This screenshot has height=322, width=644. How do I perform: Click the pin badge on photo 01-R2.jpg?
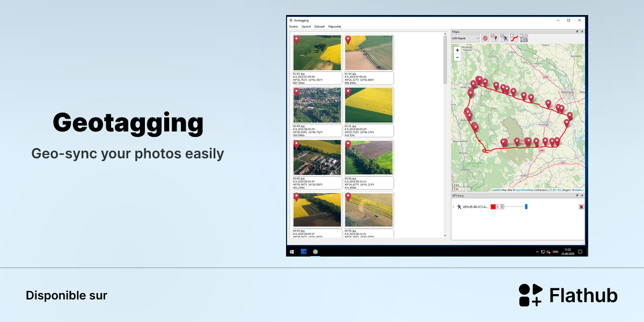tap(297, 40)
